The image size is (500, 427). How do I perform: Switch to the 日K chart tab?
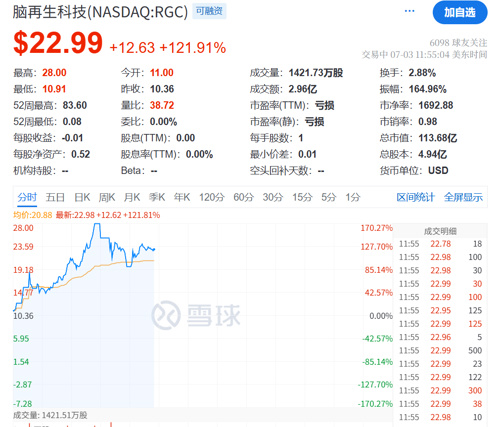(x=82, y=197)
